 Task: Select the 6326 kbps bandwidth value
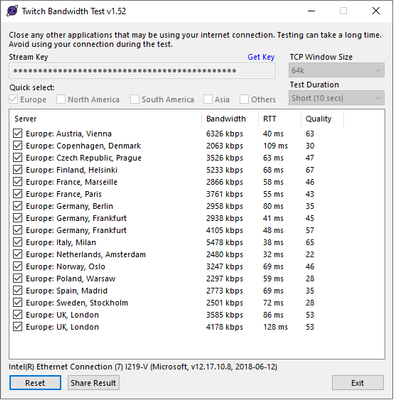225,134
